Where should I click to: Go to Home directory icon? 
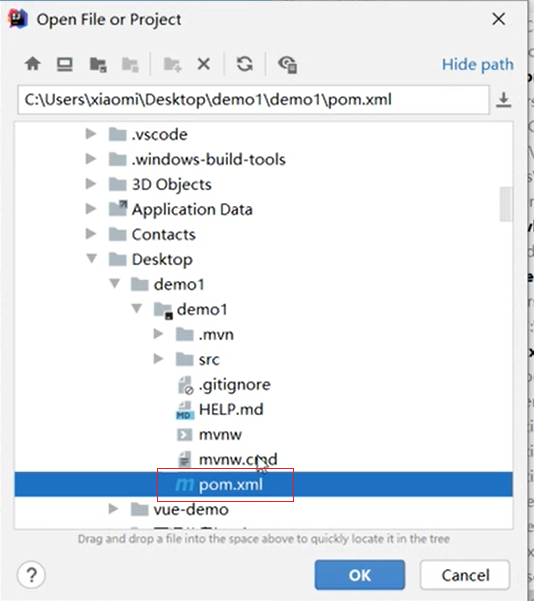33,64
